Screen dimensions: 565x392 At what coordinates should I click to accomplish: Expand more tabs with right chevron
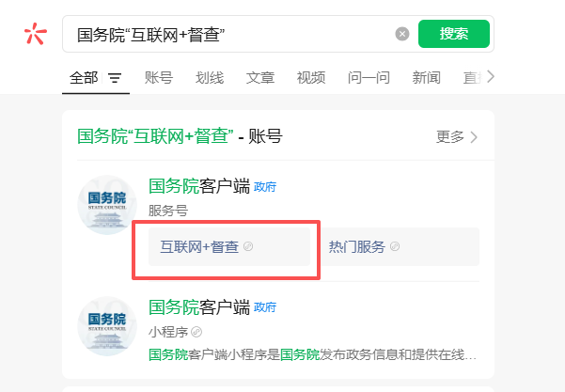(490, 77)
